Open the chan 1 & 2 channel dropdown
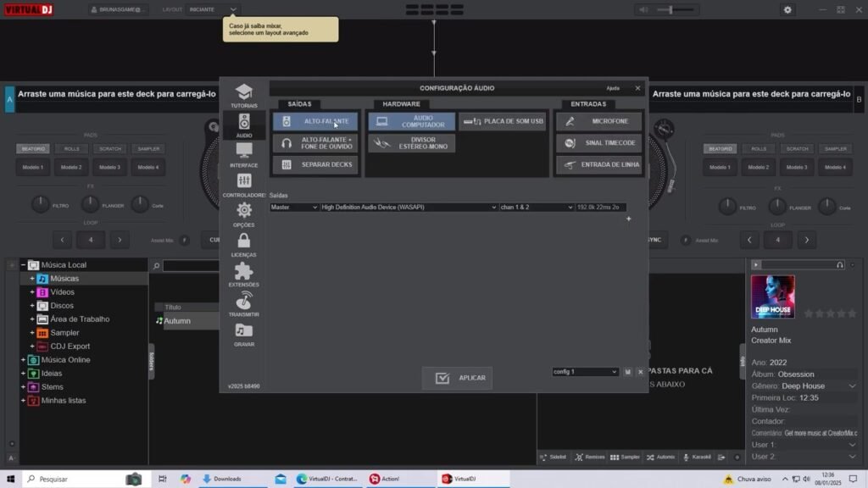This screenshot has width=868, height=488. pos(537,208)
